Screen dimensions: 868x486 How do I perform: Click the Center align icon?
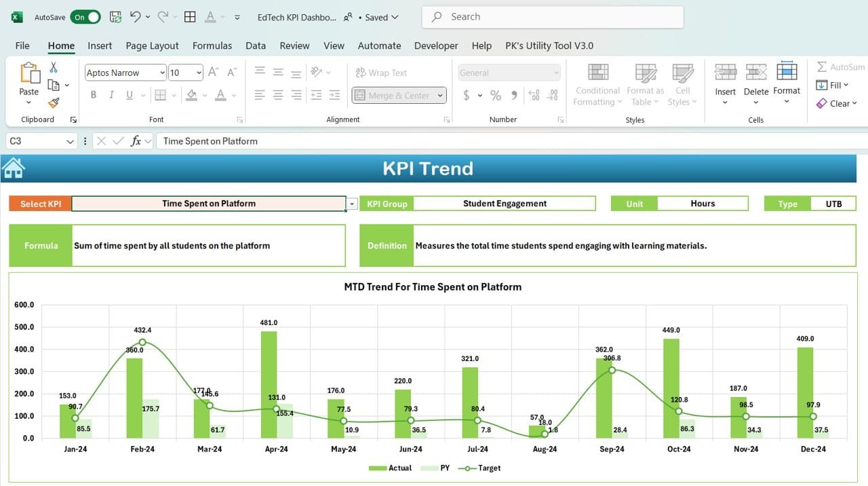point(278,95)
